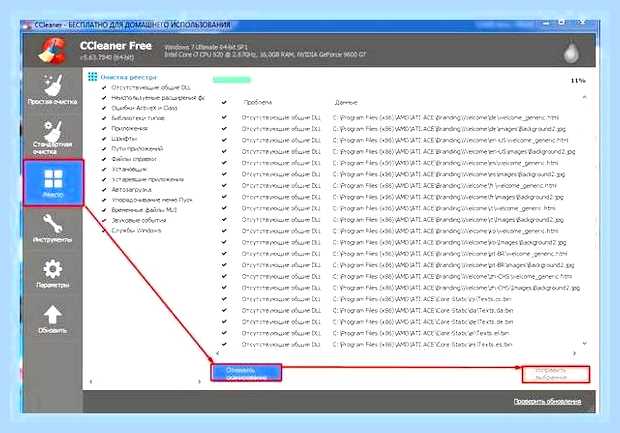Open the Проверить обновления link
620x433 pixels.
click(547, 402)
